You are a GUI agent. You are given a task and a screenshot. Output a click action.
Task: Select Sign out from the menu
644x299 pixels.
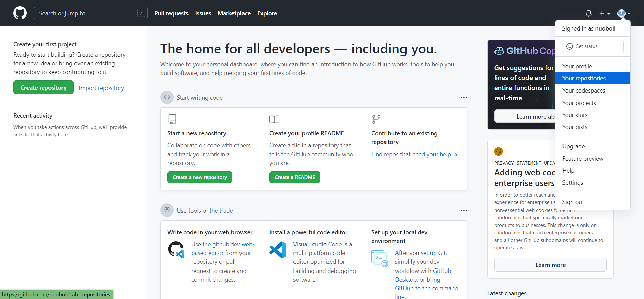573,202
